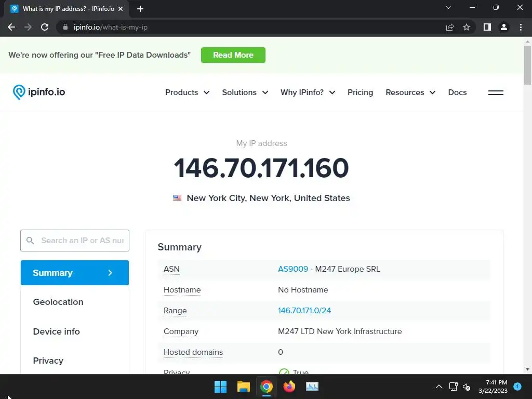Open network status tray icon
This screenshot has height=399, width=532.
click(x=453, y=387)
